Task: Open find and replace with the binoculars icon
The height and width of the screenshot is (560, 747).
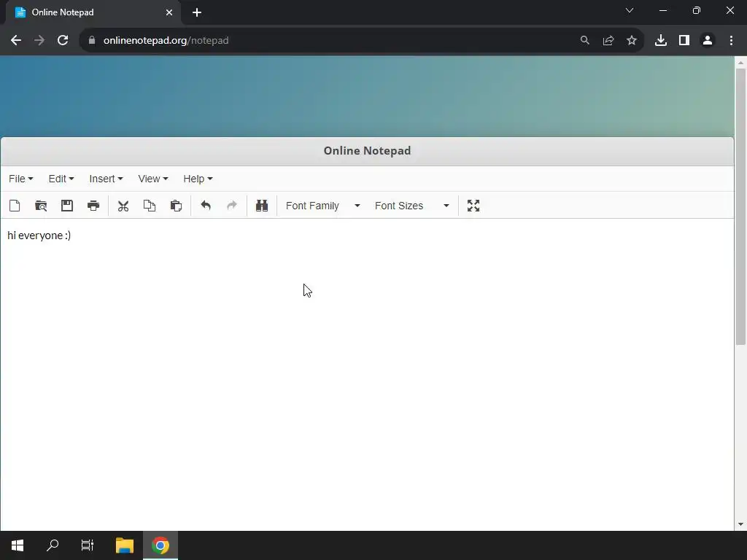Action: (x=262, y=206)
